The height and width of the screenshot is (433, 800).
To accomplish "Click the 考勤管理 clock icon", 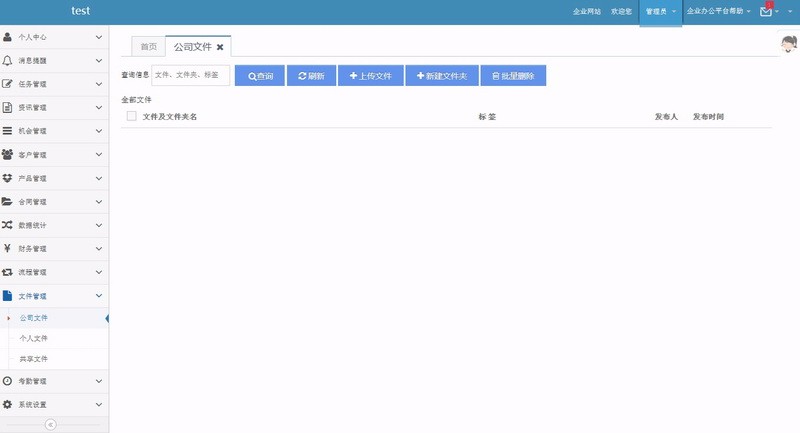I will pyautogui.click(x=7, y=381).
